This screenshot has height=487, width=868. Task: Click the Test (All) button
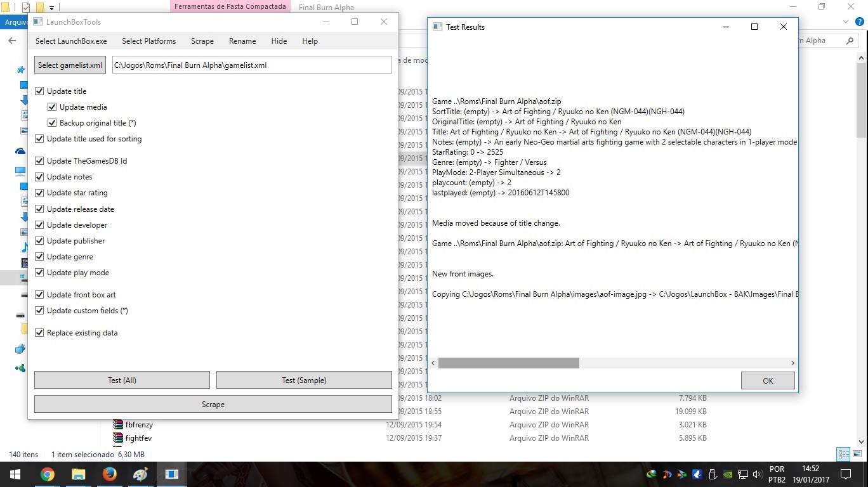tap(122, 380)
